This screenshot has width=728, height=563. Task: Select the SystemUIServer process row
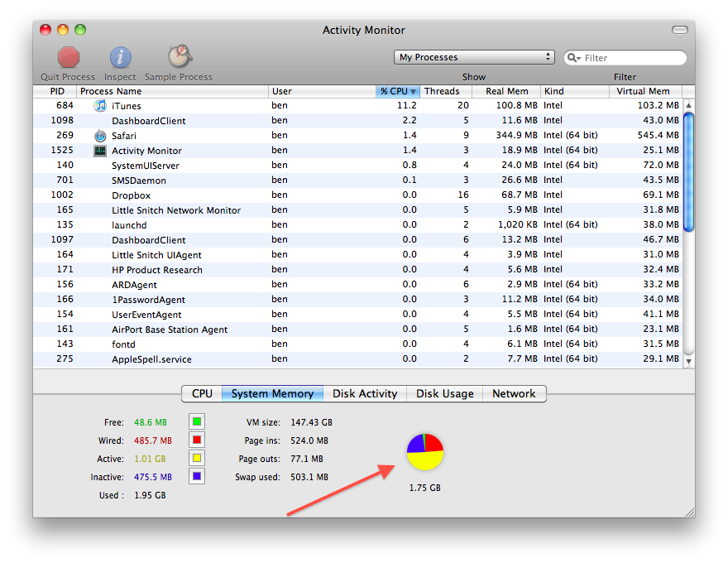coord(358,166)
